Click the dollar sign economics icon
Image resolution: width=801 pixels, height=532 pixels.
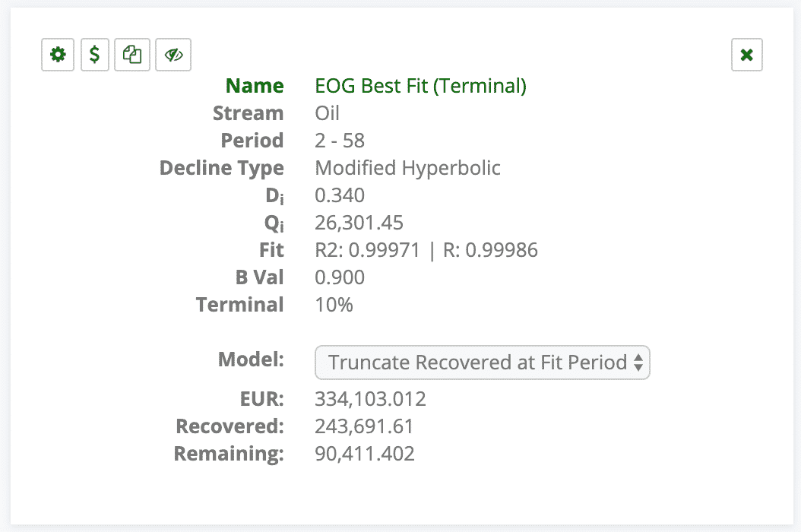coord(94,55)
